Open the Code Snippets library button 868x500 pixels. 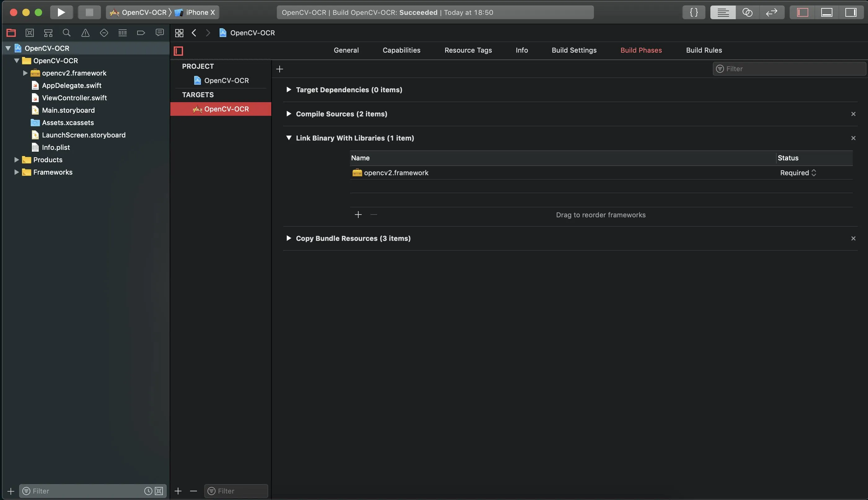694,12
